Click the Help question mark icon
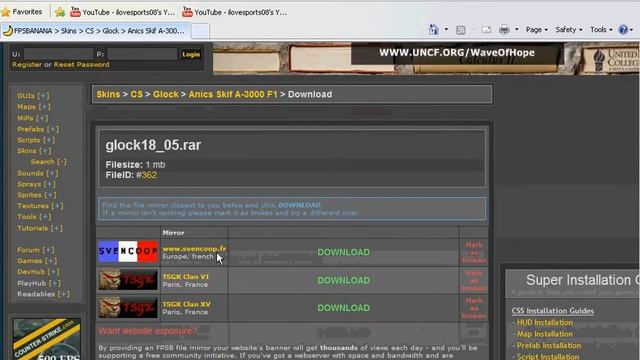Image resolution: width=640 pixels, height=360 pixels. click(x=623, y=30)
